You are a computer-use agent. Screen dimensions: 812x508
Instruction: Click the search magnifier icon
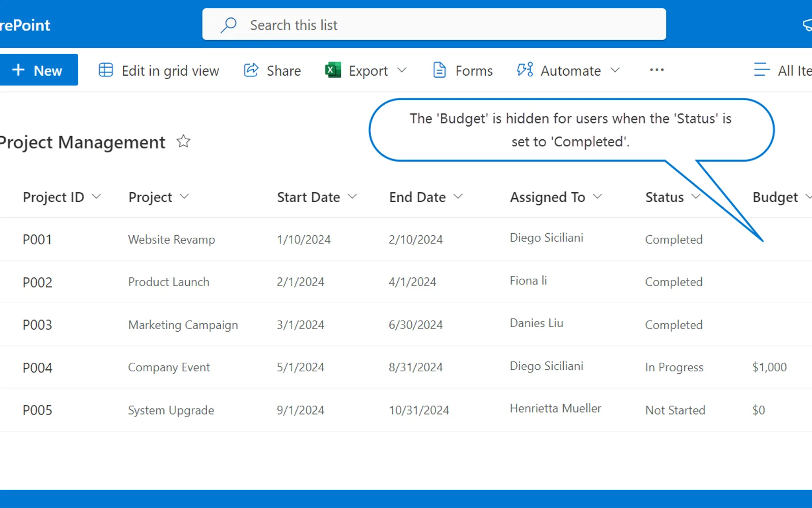tap(228, 25)
